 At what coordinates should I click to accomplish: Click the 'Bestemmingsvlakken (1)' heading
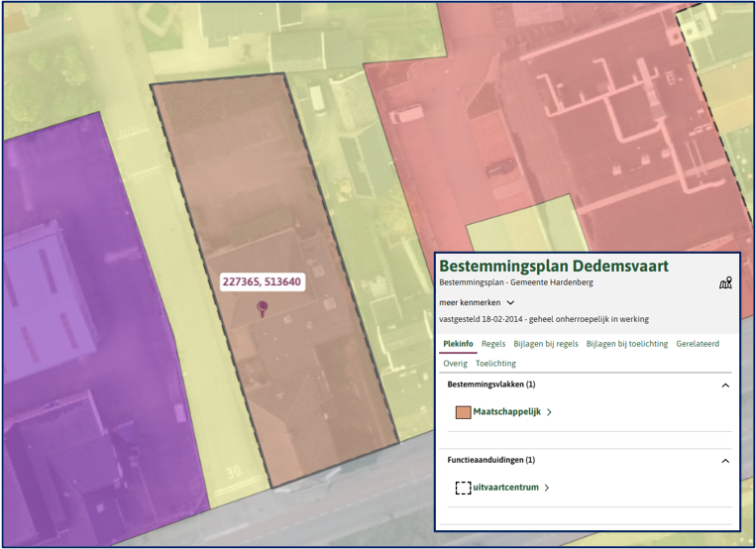pyautogui.click(x=491, y=384)
